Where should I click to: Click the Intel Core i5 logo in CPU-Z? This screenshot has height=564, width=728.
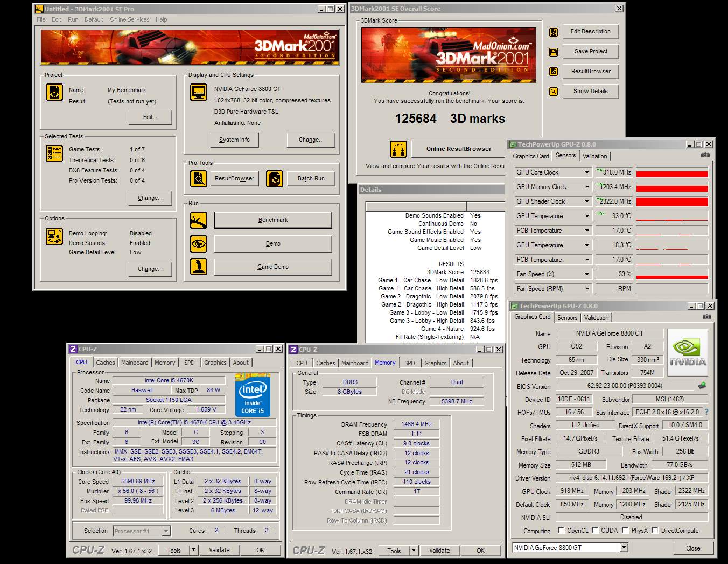tap(253, 395)
